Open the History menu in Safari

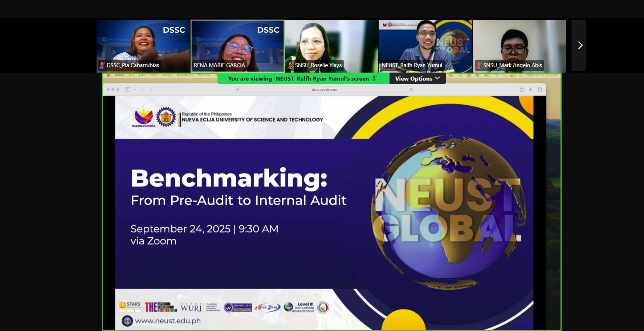pyautogui.click(x=167, y=75)
